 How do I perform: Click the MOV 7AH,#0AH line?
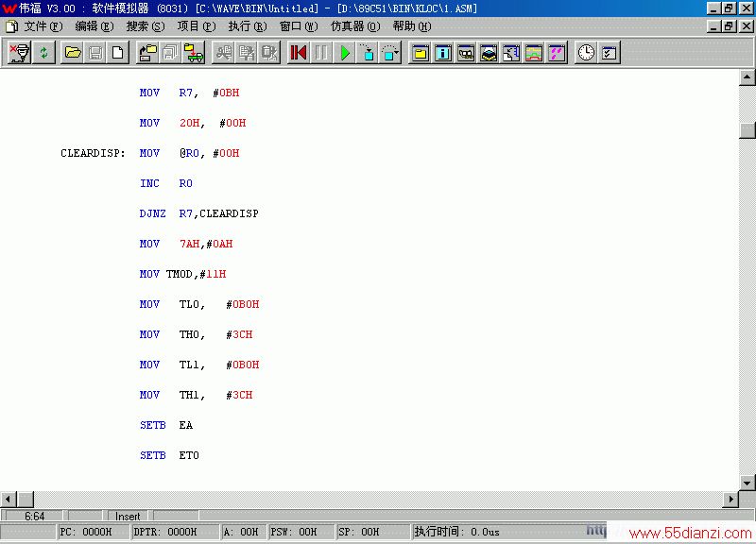(186, 244)
